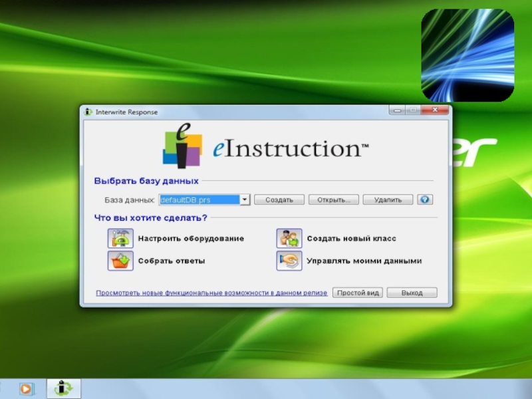This screenshot has width=532, height=399.
Task: Close the Interwrite Response window
Action: [x=435, y=110]
